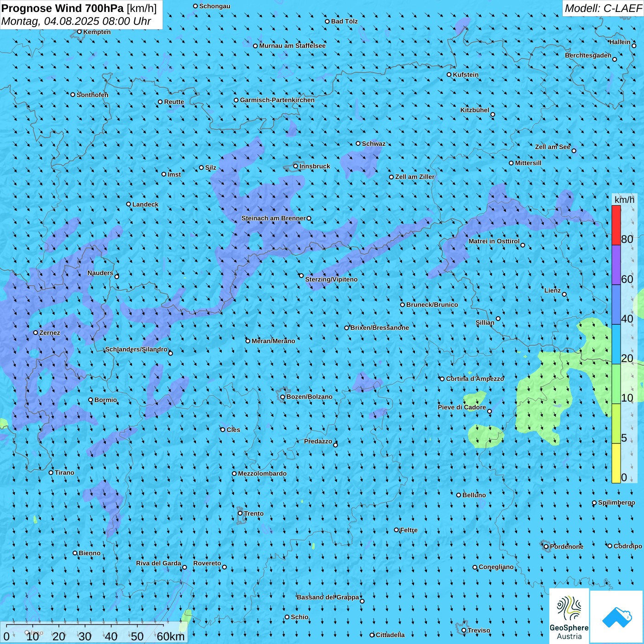
Task: Click the Landeck location dot
Action: [x=129, y=204]
